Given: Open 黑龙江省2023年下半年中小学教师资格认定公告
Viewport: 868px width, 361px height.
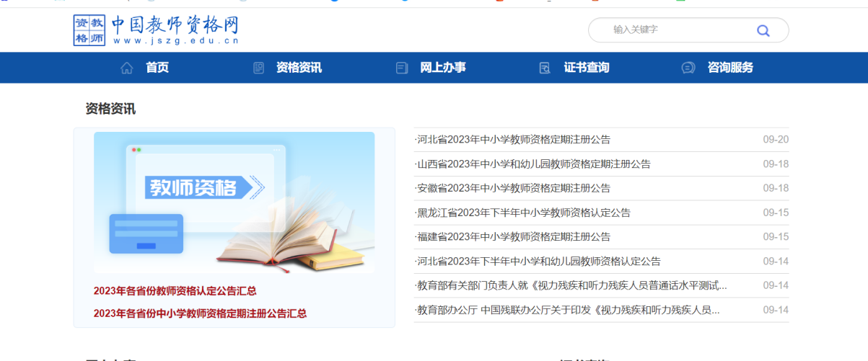Looking at the screenshot, I should coord(523,213).
